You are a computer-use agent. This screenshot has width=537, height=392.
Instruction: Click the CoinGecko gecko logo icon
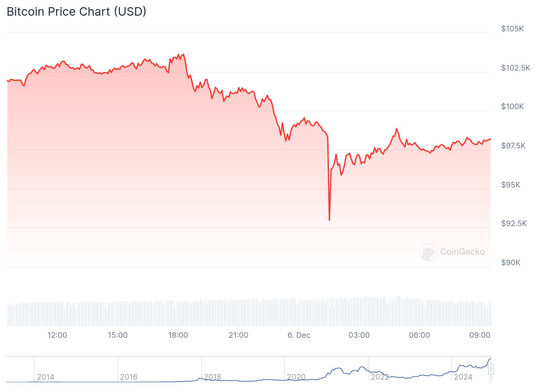click(x=428, y=252)
